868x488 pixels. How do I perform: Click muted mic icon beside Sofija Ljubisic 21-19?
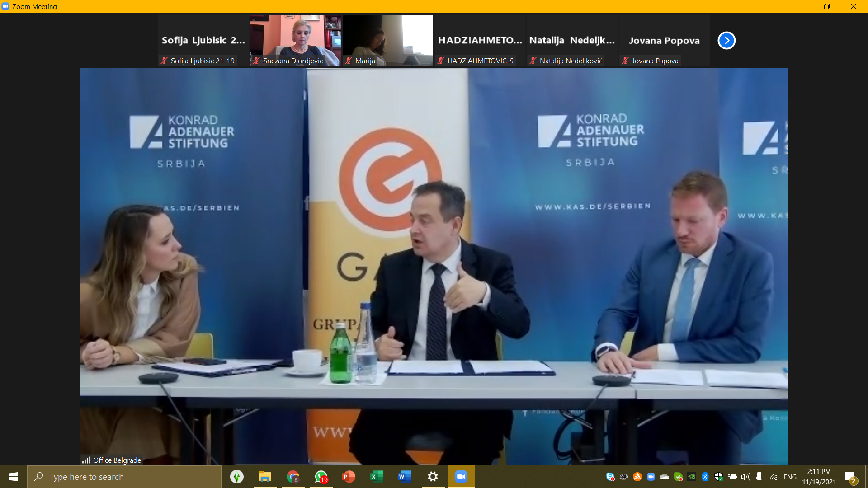click(x=165, y=61)
